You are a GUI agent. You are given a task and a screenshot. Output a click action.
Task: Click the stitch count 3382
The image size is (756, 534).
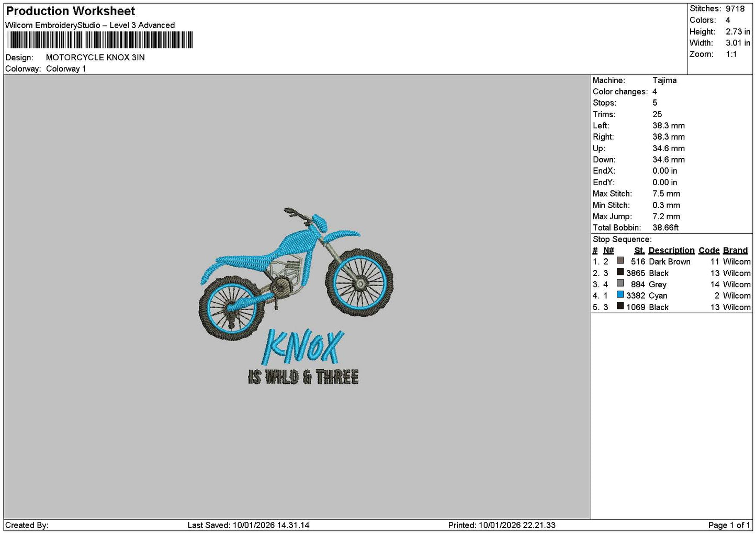(x=636, y=296)
